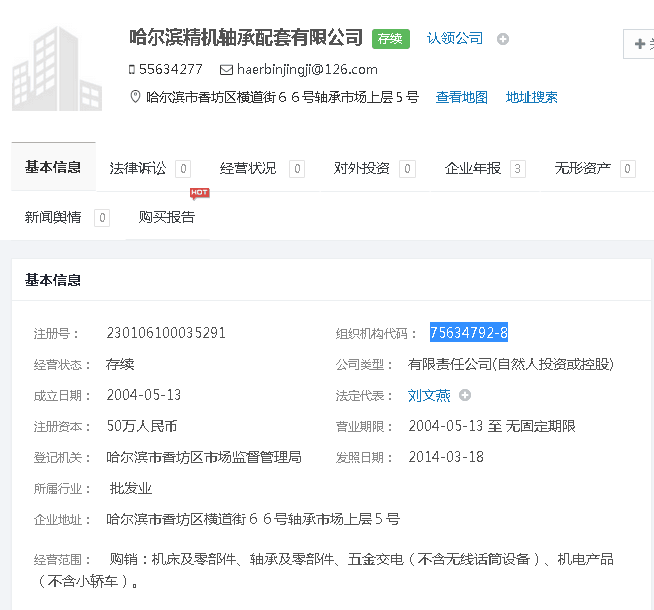Image resolution: width=654 pixels, height=610 pixels.
Task: Click the highlighted code 75634792-8
Action: 469,333
